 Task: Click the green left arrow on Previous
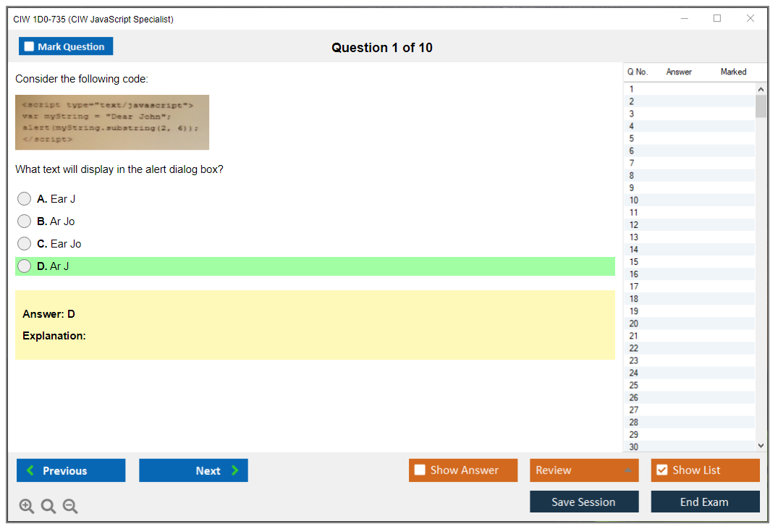tap(30, 470)
